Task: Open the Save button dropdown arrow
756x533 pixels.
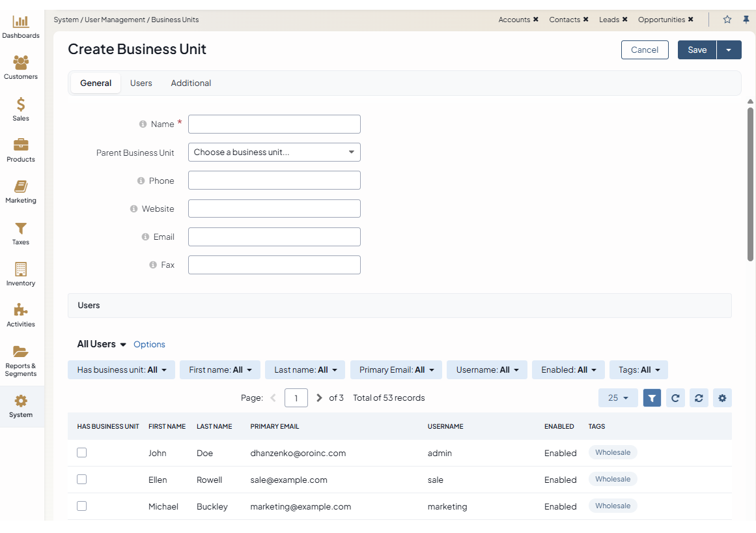Action: (729, 50)
